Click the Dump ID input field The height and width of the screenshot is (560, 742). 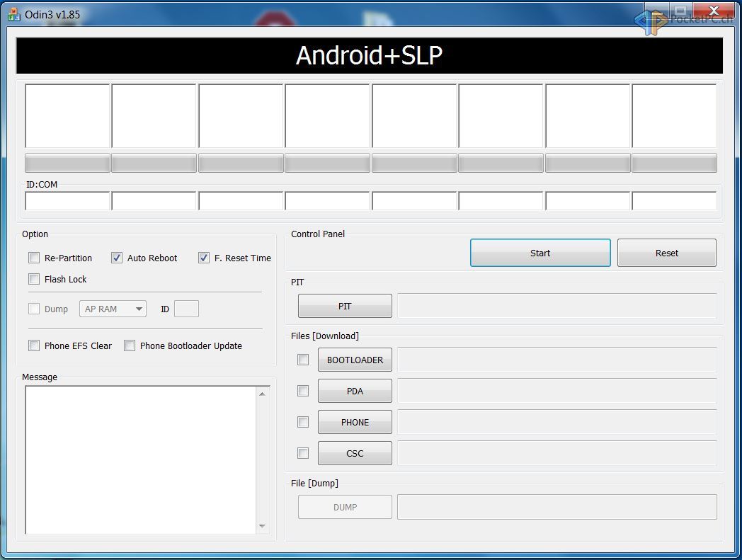(x=186, y=309)
